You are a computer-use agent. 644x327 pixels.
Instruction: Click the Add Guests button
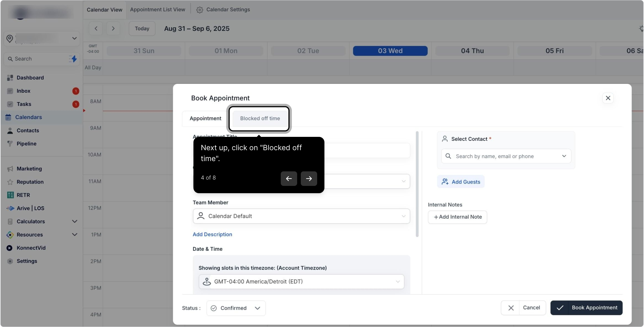pos(461,182)
